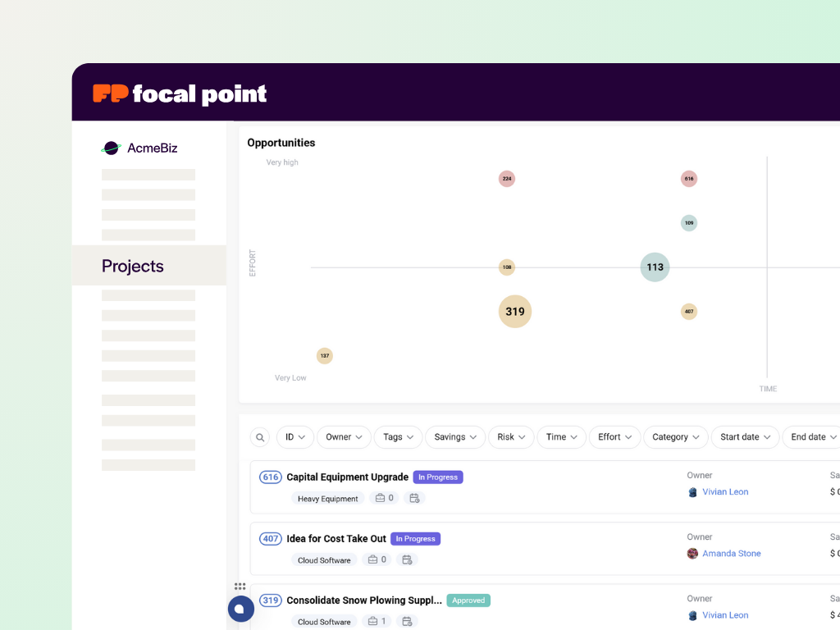Expand the Owner filter dropdown
The height and width of the screenshot is (630, 840).
coord(344,437)
